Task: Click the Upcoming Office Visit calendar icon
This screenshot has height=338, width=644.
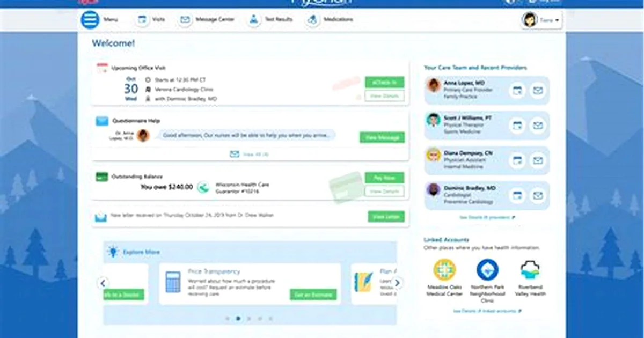Action: pos(102,68)
